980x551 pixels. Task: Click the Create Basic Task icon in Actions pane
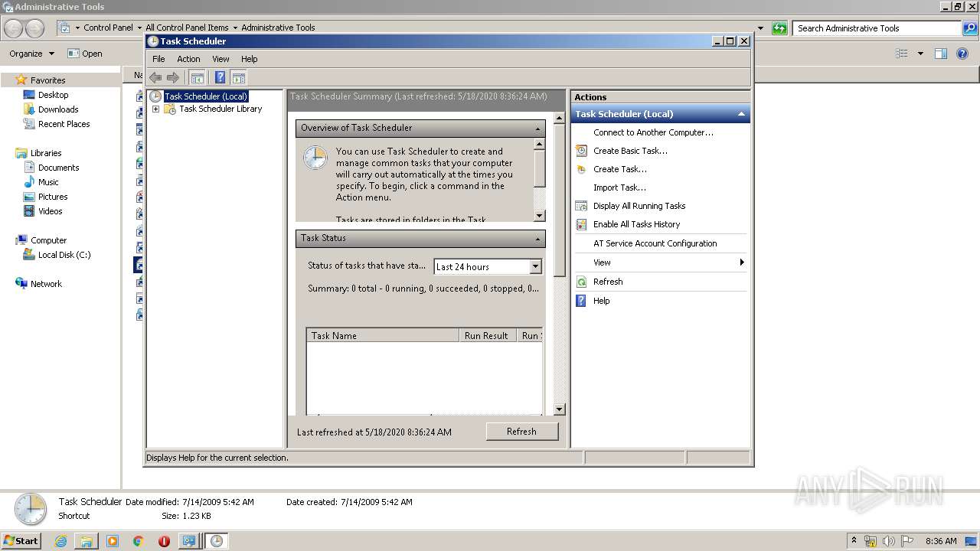[582, 151]
